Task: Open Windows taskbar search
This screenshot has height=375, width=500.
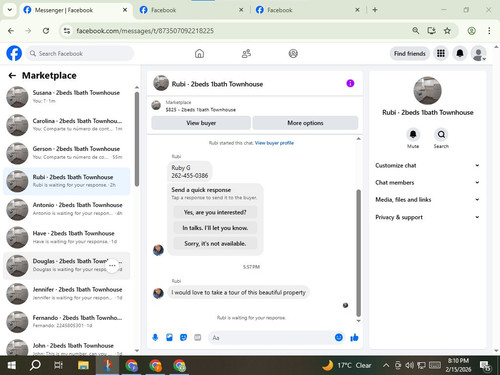Action: (35, 365)
